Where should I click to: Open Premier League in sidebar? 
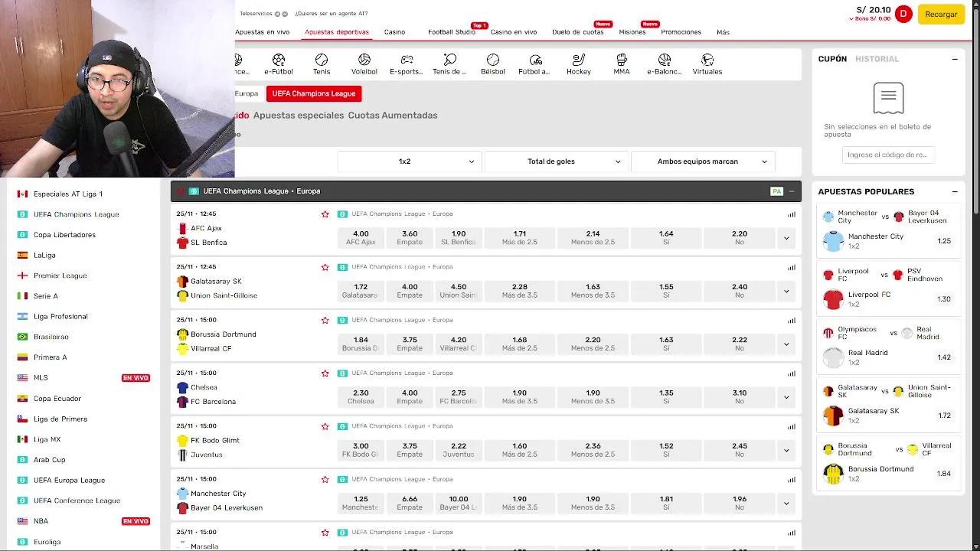coord(60,275)
